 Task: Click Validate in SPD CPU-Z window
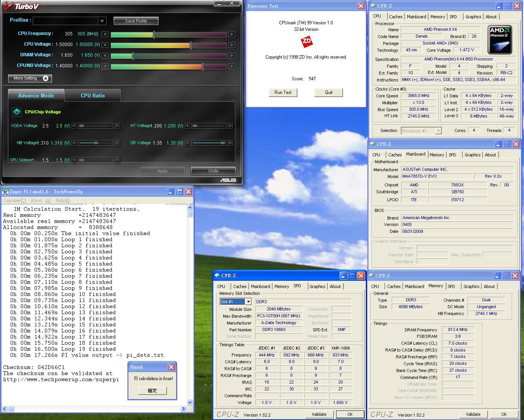319,414
